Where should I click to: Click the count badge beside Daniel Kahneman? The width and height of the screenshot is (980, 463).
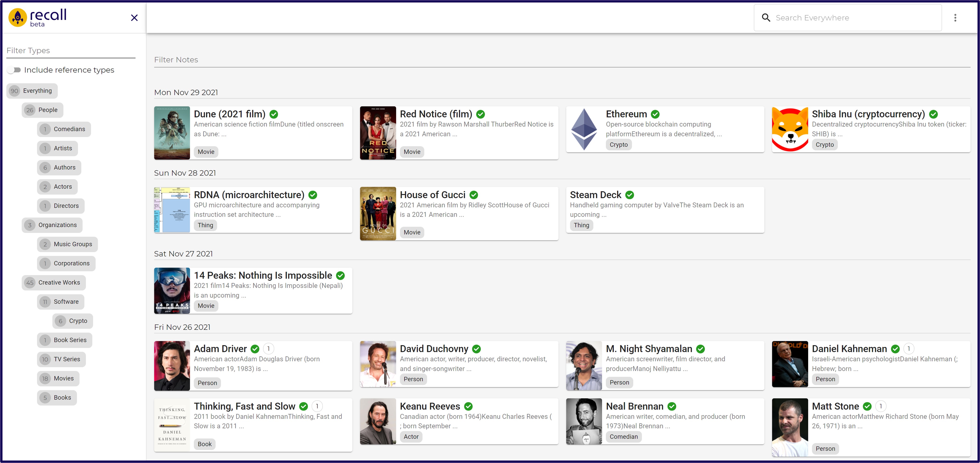tap(909, 349)
